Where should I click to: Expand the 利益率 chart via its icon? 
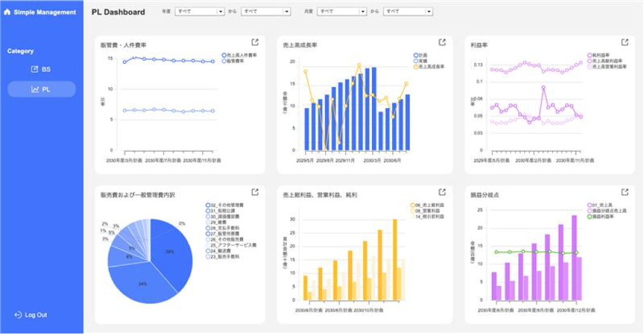(624, 42)
